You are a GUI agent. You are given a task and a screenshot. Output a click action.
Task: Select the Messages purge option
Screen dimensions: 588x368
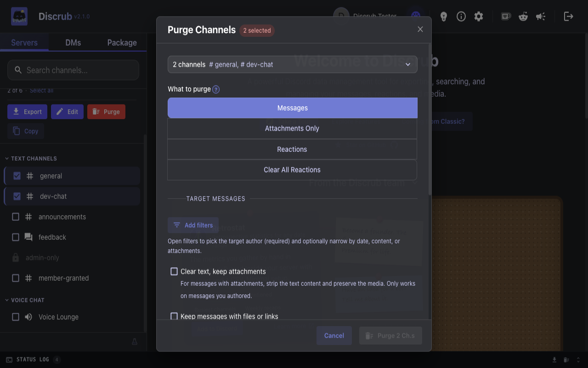(x=293, y=108)
